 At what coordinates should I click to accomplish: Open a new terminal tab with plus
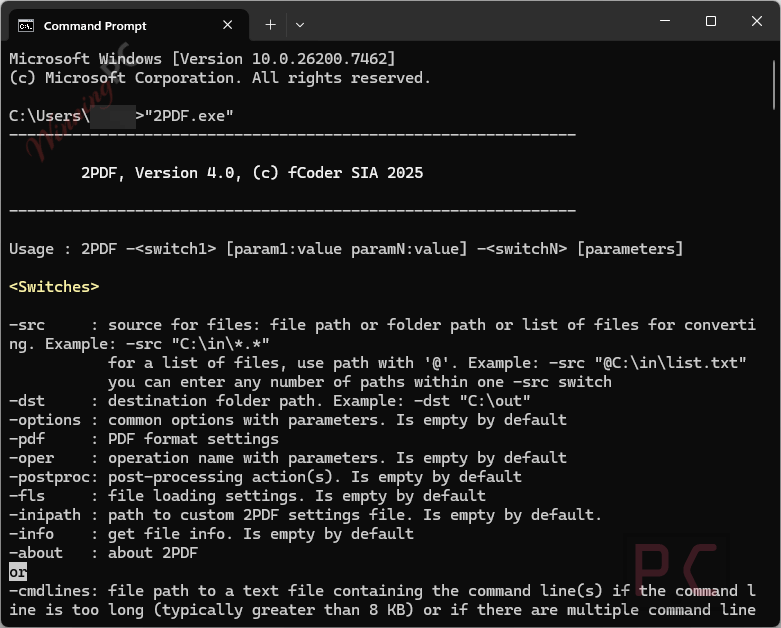click(x=270, y=24)
